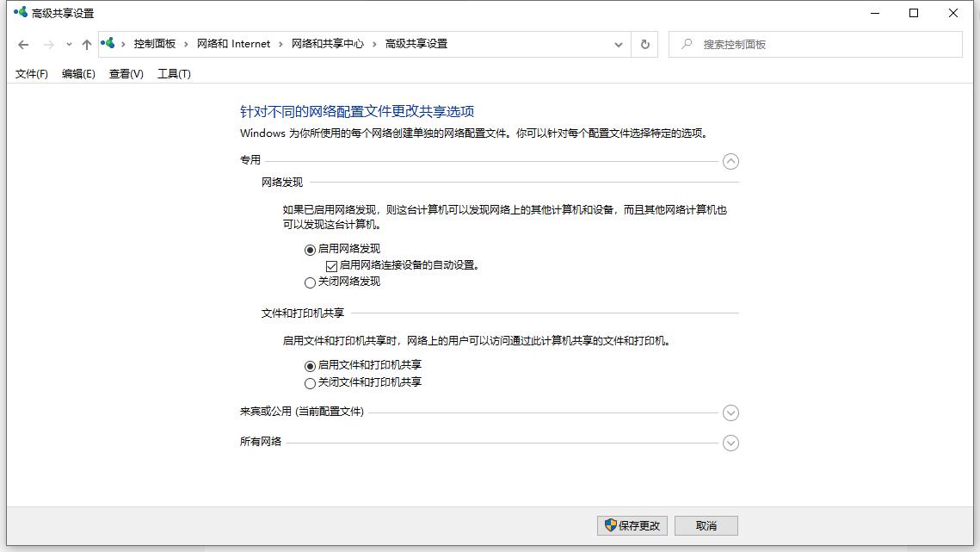The height and width of the screenshot is (552, 980).
Task: Click the back navigation arrow
Action: 22,43
